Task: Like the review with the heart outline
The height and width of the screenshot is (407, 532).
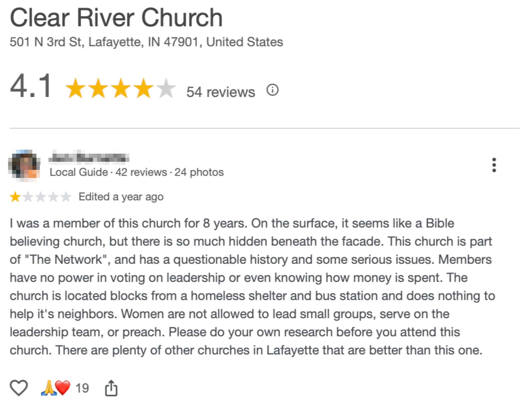Action: click(19, 388)
